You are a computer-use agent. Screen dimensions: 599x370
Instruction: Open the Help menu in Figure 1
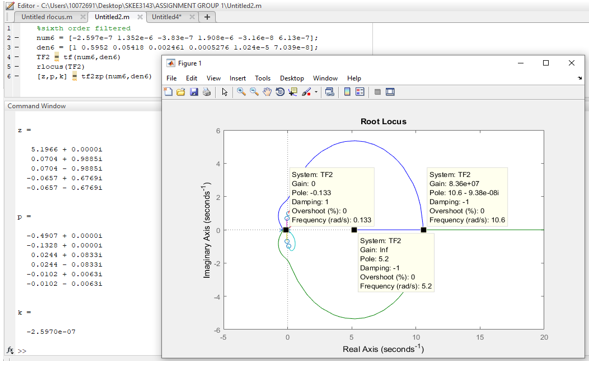click(x=354, y=78)
